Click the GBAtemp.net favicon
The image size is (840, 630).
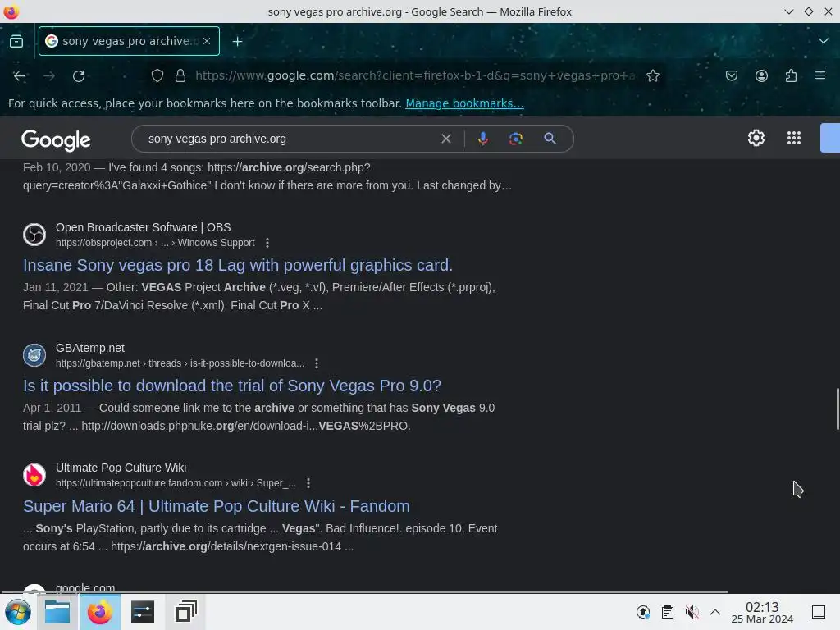[34, 355]
